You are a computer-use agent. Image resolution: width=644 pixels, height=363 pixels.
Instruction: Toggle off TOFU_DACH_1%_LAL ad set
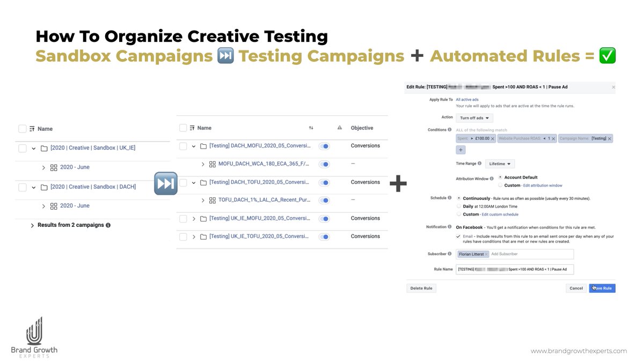324,201
